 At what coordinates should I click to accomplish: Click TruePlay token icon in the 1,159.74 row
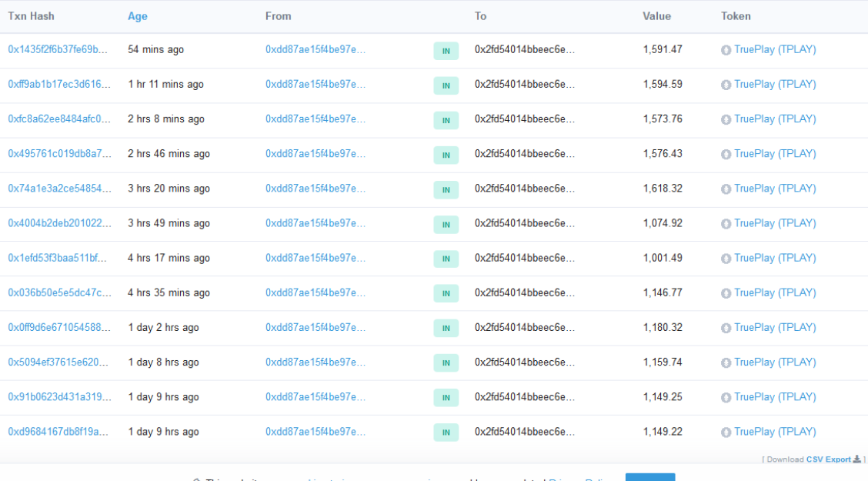click(x=726, y=363)
